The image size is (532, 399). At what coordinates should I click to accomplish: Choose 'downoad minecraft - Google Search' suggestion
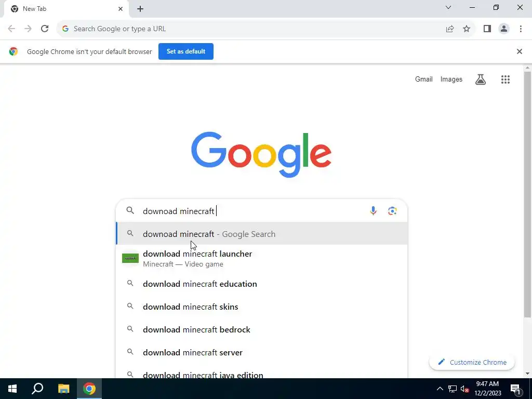(x=262, y=233)
